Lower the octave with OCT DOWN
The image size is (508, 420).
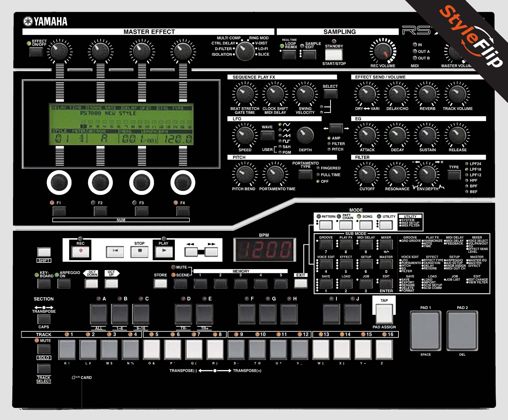click(91, 283)
